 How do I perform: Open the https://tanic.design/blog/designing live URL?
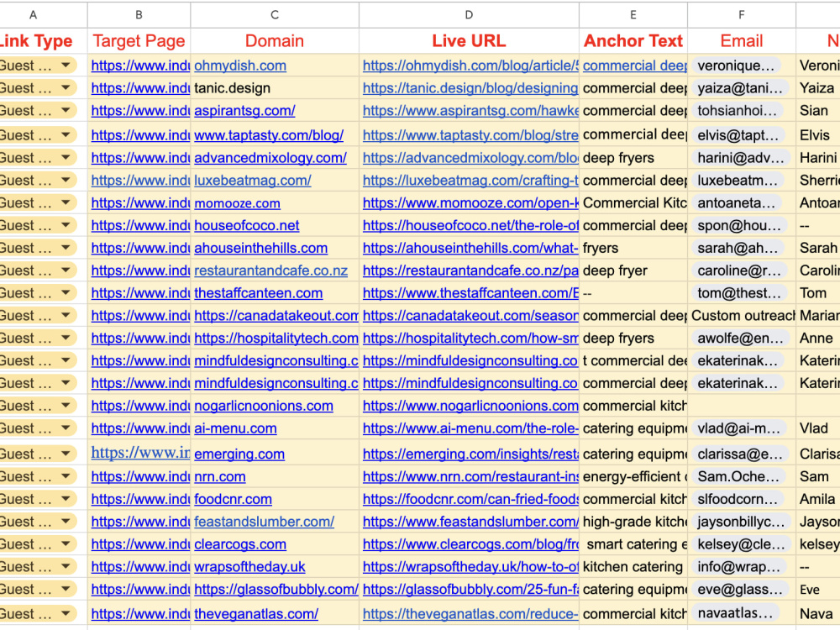(x=470, y=88)
